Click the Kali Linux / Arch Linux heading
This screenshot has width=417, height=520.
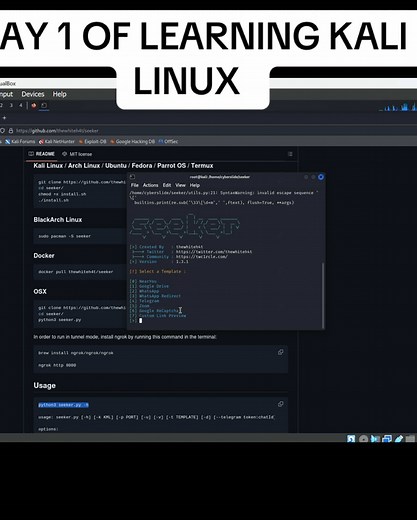tap(123, 166)
